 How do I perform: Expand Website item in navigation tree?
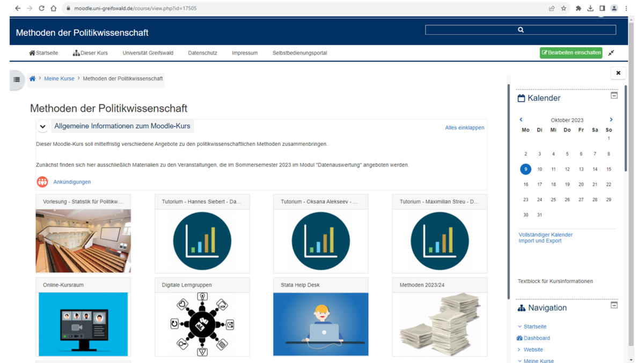[x=519, y=350]
